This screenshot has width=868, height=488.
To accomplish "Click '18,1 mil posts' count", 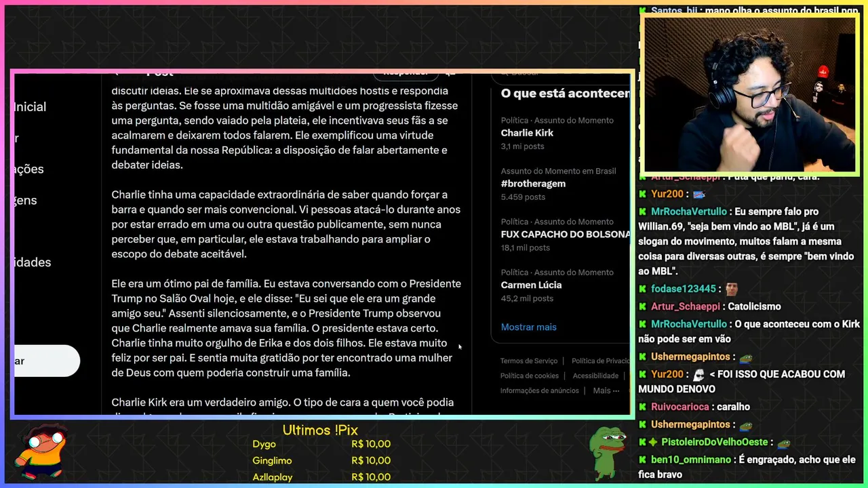I will pos(525,248).
